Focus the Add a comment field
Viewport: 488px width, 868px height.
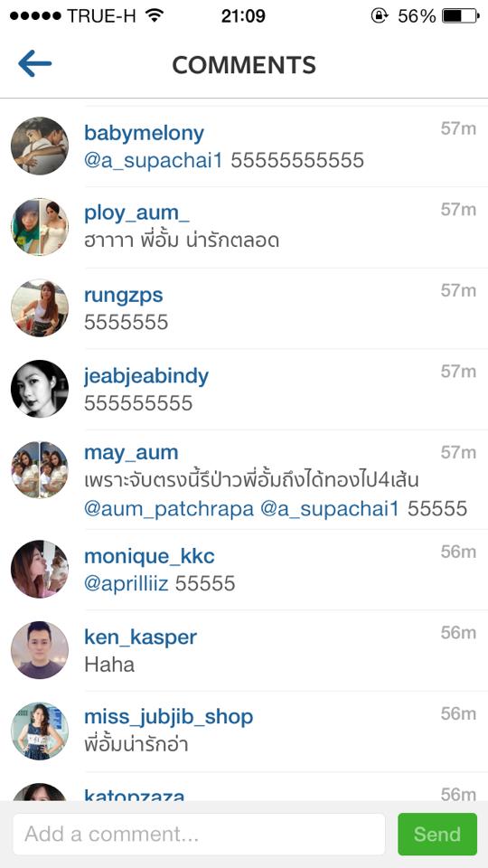(199, 834)
